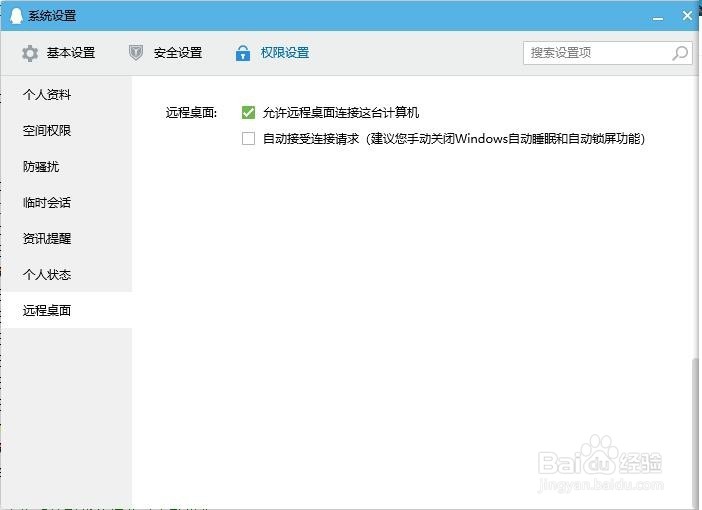Screen dimensions: 702x510
Task: Select 远程桌面 in the sidebar
Action: (x=66, y=310)
